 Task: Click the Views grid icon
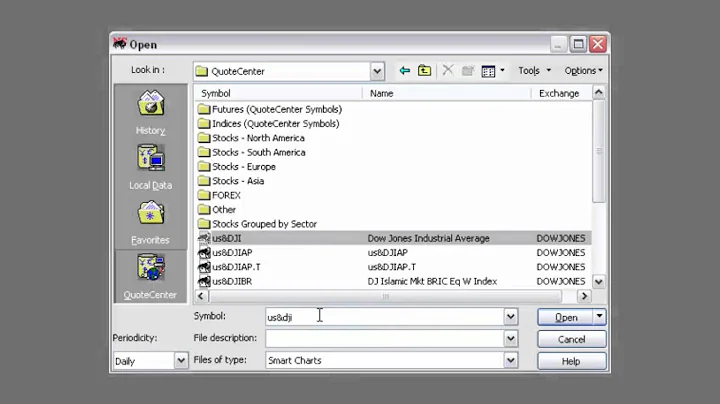tap(488, 71)
